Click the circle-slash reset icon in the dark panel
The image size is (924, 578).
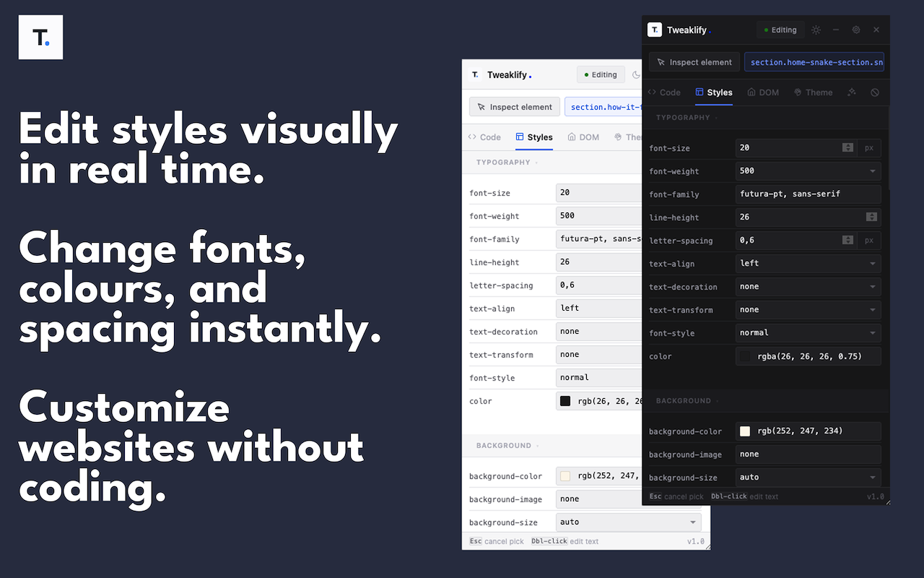pyautogui.click(x=875, y=92)
